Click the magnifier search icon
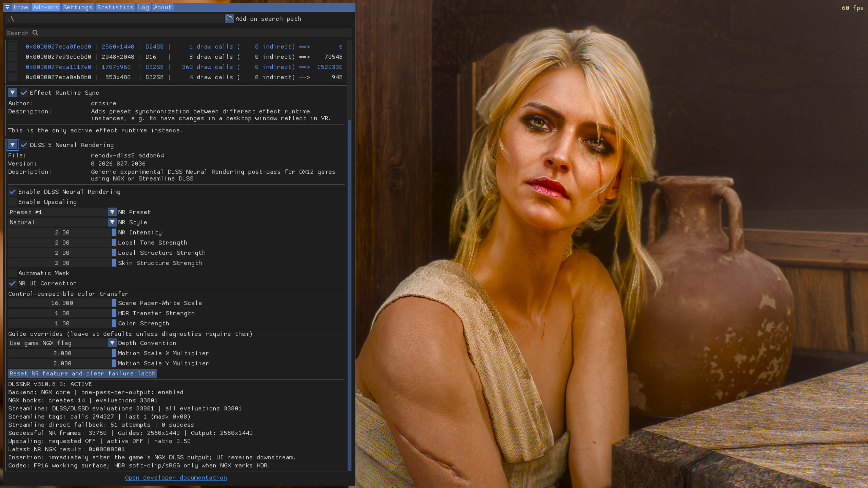 [35, 33]
